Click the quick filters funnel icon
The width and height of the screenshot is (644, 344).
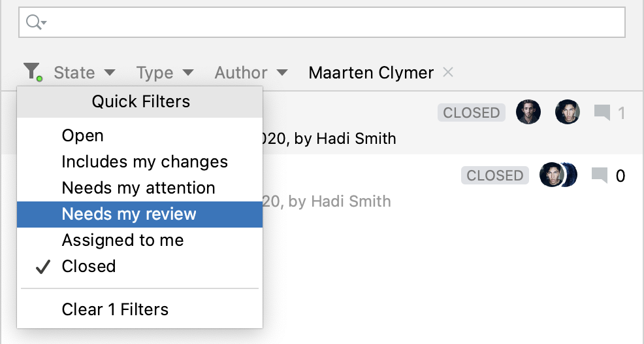32,72
